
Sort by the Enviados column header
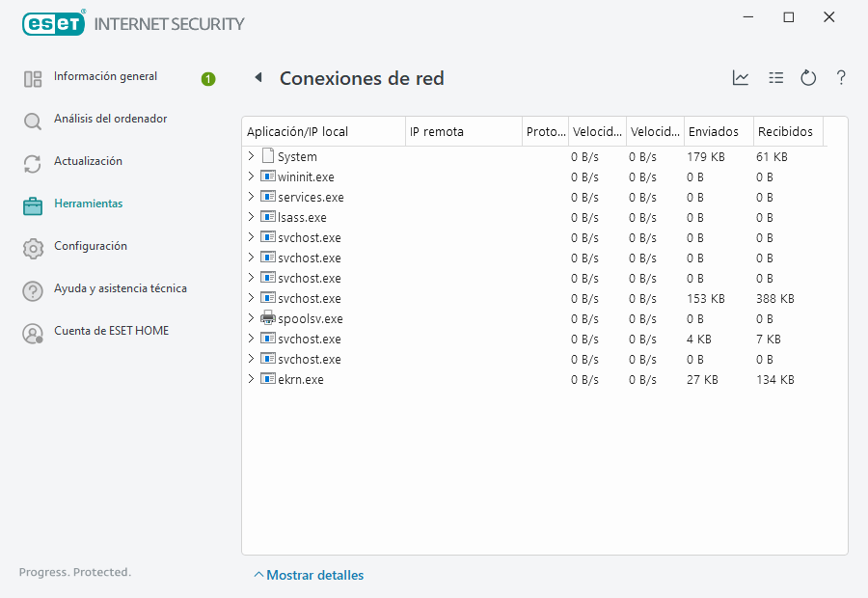click(714, 131)
